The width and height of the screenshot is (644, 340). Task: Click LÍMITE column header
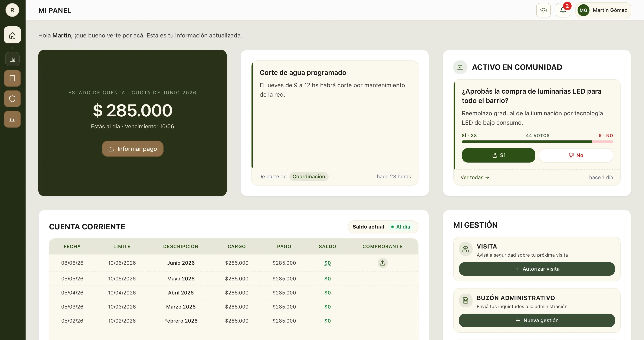[122, 247]
